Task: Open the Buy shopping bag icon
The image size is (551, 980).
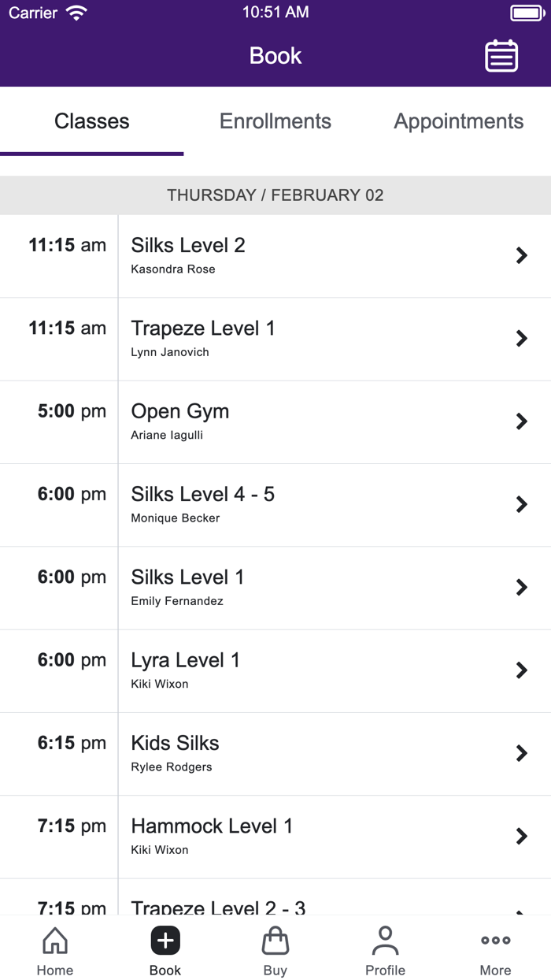Action: coord(275,941)
